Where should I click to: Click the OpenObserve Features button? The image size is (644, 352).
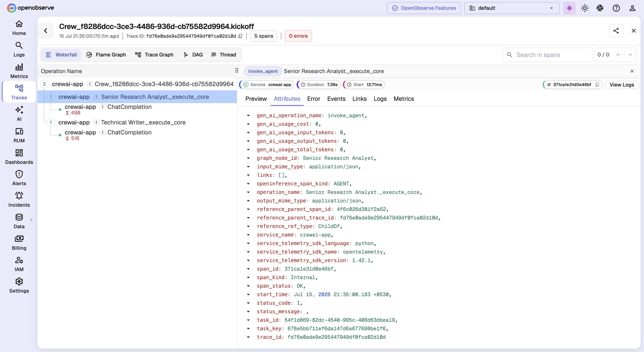pos(424,8)
